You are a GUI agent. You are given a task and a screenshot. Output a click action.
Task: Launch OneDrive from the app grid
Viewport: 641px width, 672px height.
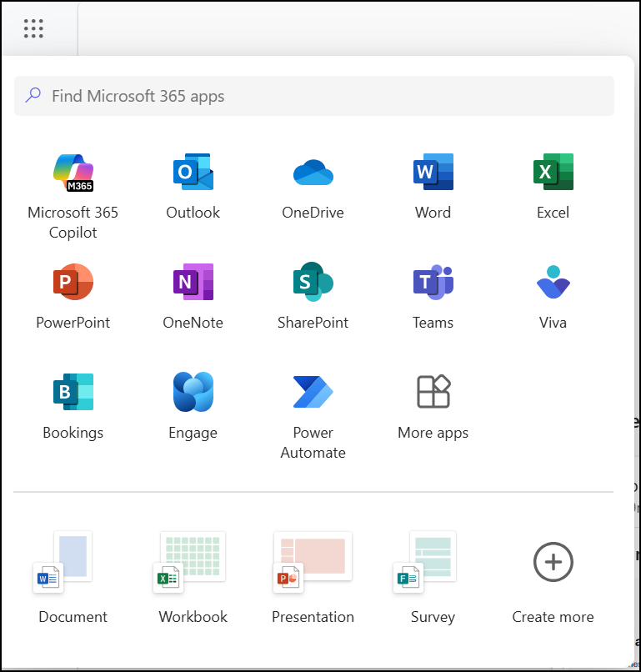point(313,185)
